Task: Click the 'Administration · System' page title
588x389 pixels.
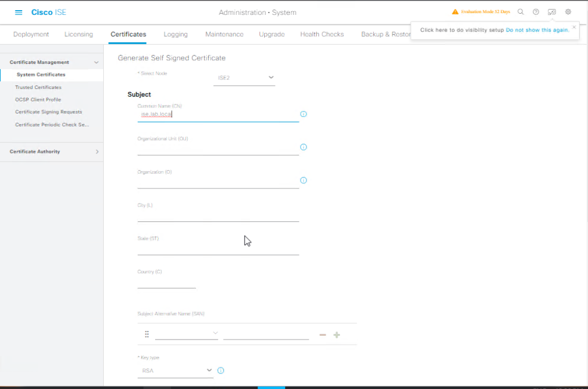Action: [258, 13]
